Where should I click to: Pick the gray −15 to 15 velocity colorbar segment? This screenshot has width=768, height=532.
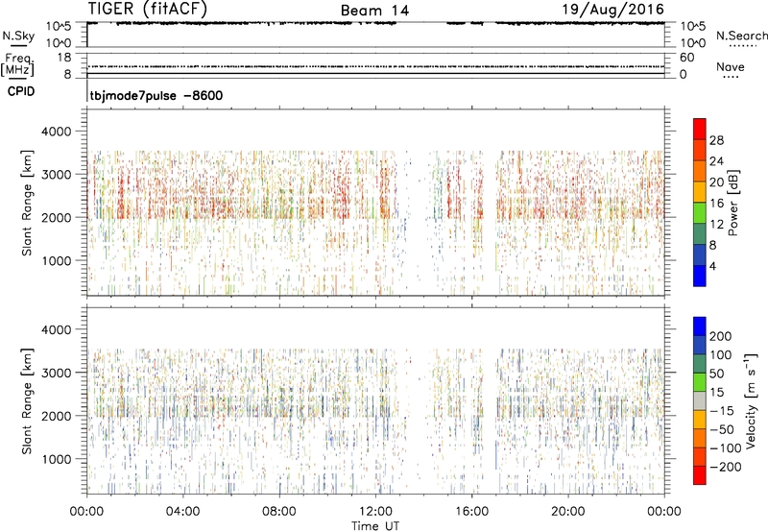pyautogui.click(x=700, y=400)
